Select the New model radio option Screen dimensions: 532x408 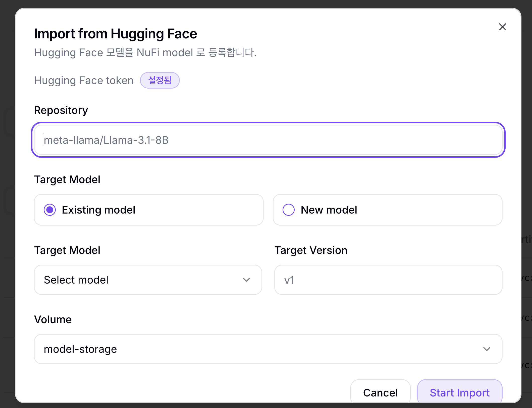388,210
